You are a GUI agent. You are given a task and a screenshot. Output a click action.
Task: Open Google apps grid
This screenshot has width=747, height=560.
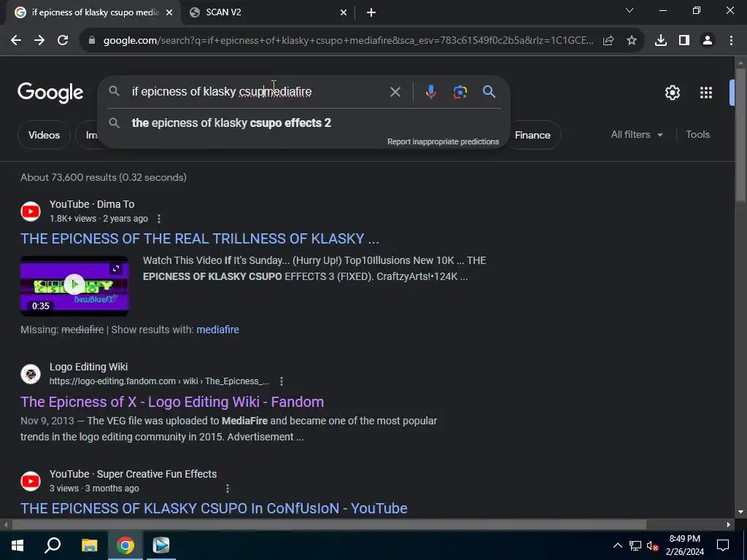(706, 93)
